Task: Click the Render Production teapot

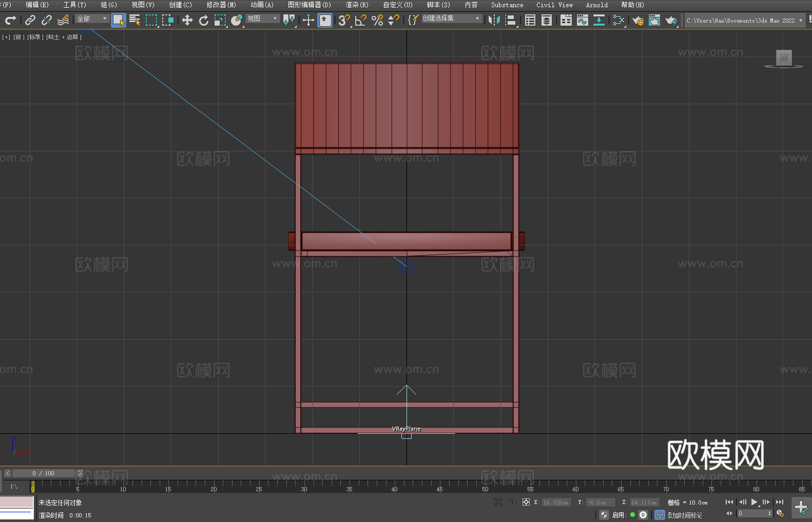Action: click(x=671, y=20)
